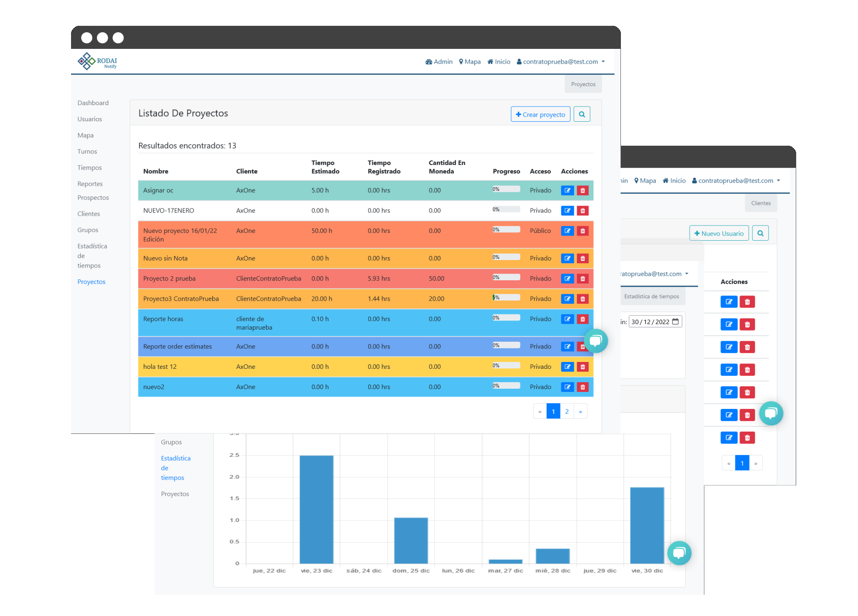Open chat bubble widget beside projects table
Image resolution: width=858 pixels, height=616 pixels.
pyautogui.click(x=596, y=341)
